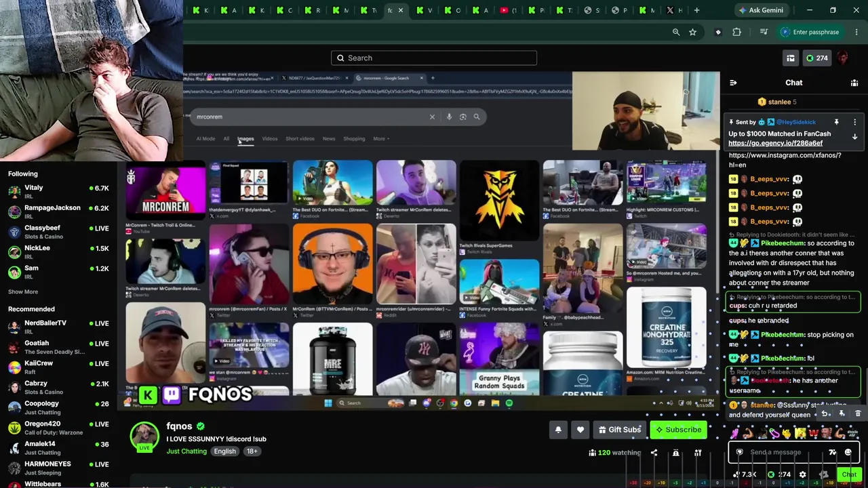Click the Enter passphrase profile chip
The height and width of the screenshot is (488, 868).
[812, 32]
